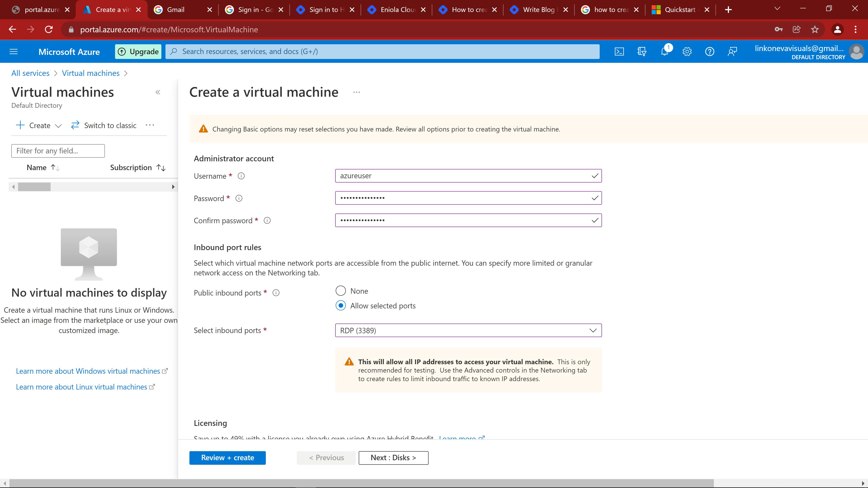The width and height of the screenshot is (868, 488).
Task: Show Confirm password info tooltip
Action: coord(267,221)
